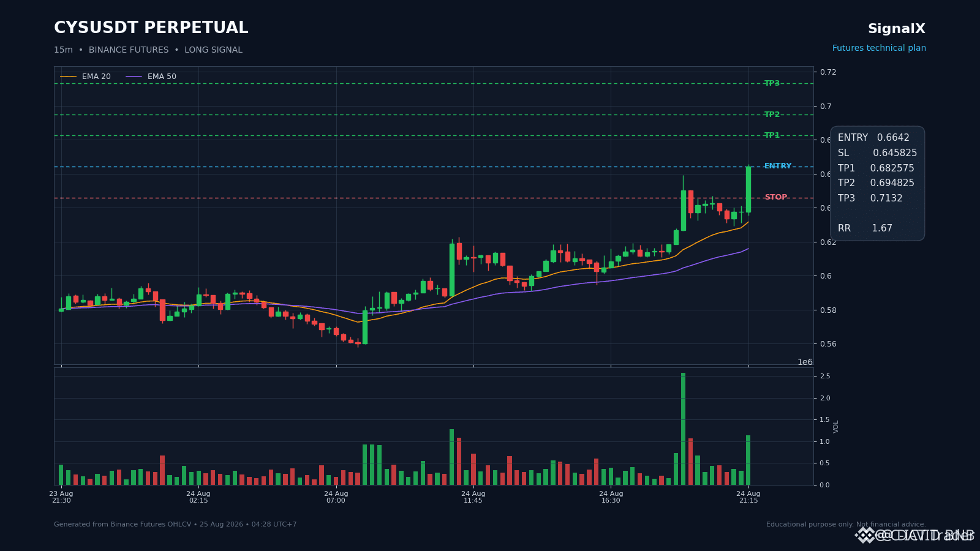The width and height of the screenshot is (980, 551).
Task: Click the TP2 0.694825 row in info box
Action: (876, 183)
